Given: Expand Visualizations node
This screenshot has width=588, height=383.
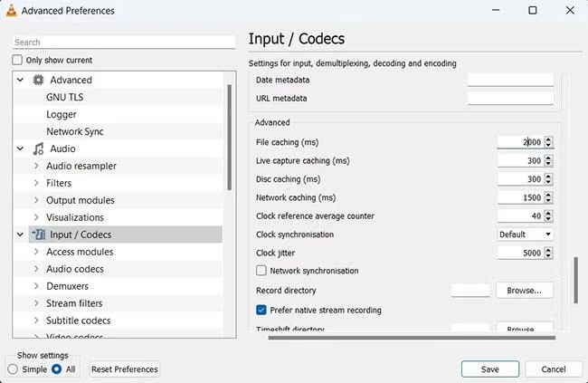Looking at the screenshot, I should (x=36, y=217).
